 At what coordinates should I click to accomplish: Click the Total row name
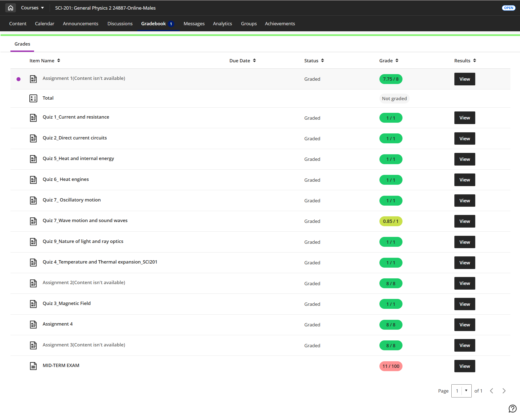[x=48, y=98]
